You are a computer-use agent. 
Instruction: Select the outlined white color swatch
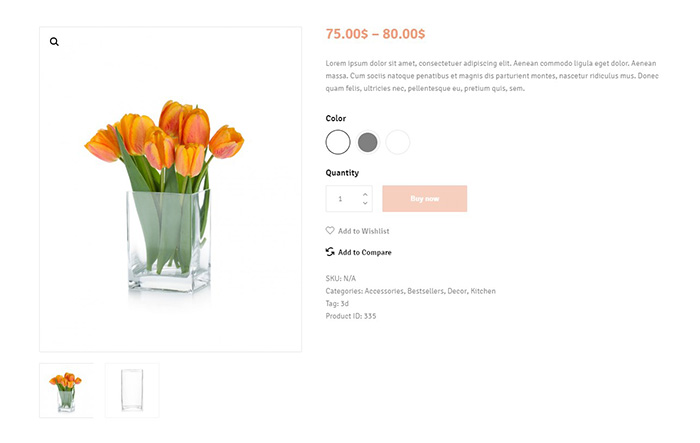[338, 142]
